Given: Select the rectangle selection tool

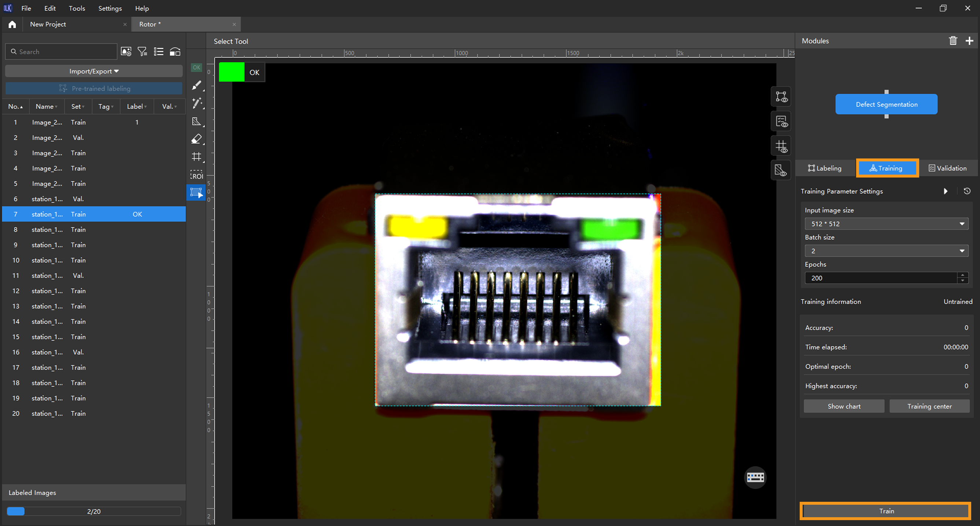Looking at the screenshot, I should click(196, 192).
